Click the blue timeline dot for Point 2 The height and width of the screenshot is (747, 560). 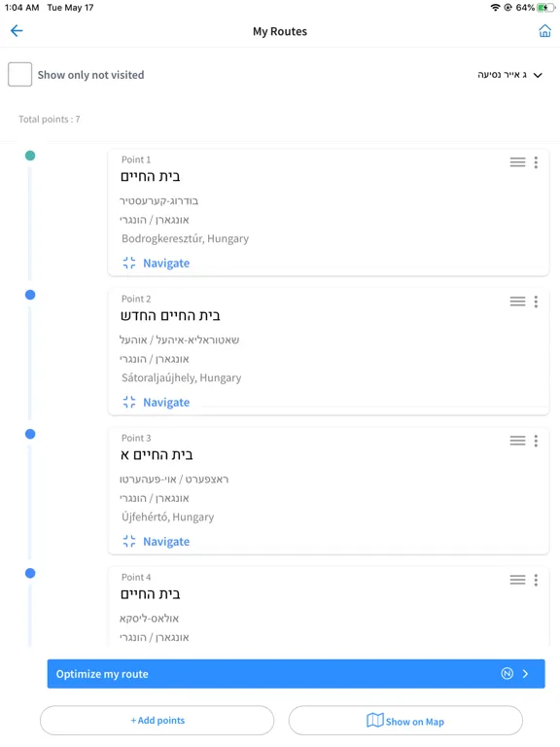point(30,295)
